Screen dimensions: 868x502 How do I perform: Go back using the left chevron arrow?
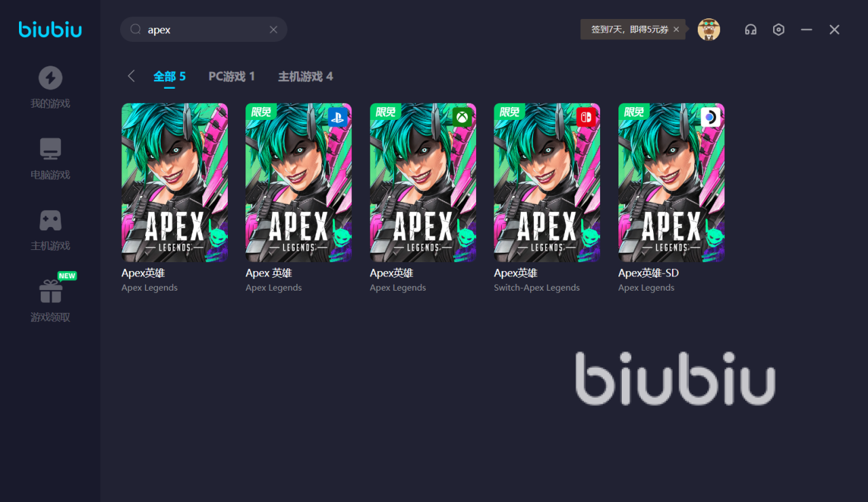131,76
